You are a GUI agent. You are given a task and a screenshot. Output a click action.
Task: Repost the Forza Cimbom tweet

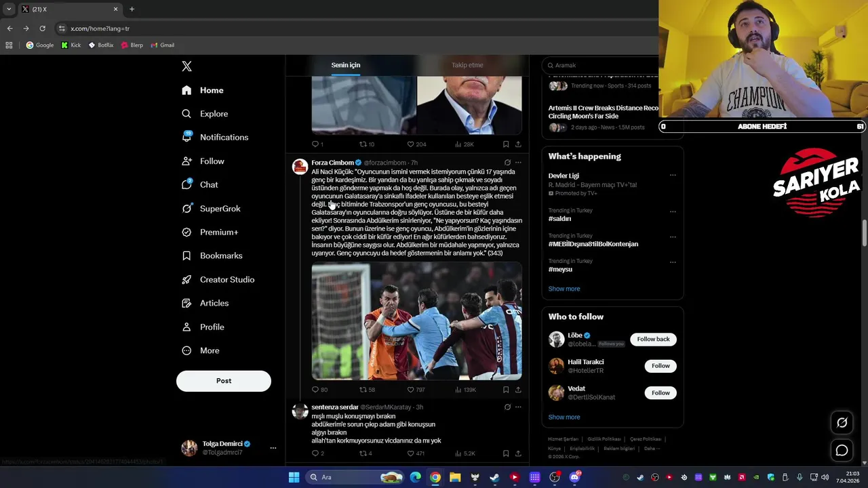pyautogui.click(x=367, y=390)
